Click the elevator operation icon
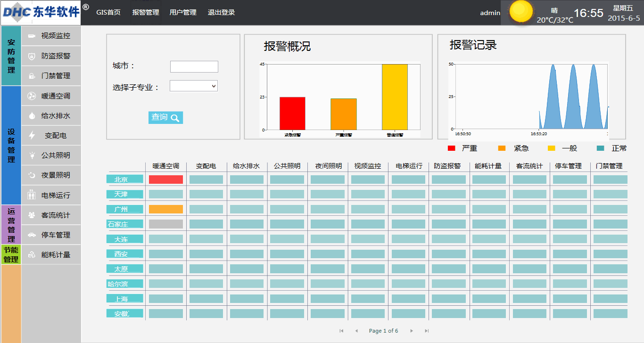Screen dimensions: 644x343 (x=32, y=195)
